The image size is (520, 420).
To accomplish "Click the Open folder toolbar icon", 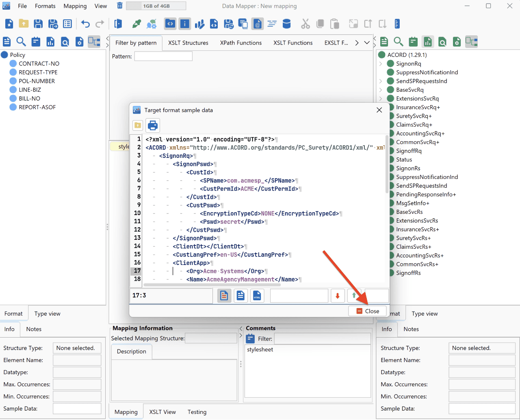I will [24, 24].
